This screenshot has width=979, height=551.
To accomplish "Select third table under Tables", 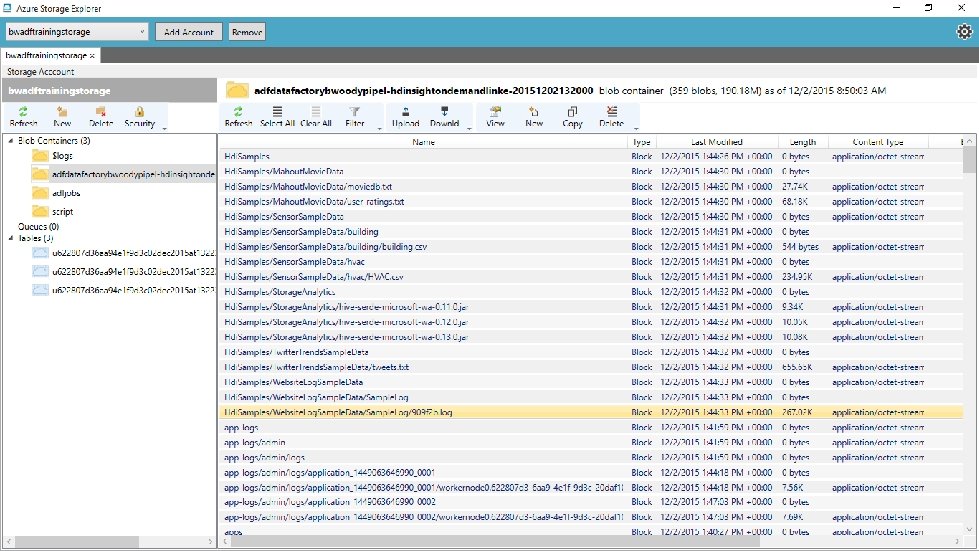I will coord(124,290).
